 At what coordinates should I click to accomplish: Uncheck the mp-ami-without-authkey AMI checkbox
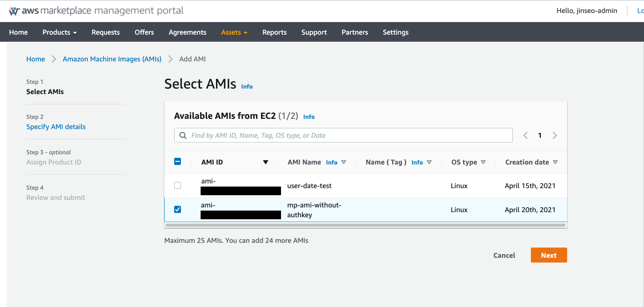[178, 209]
